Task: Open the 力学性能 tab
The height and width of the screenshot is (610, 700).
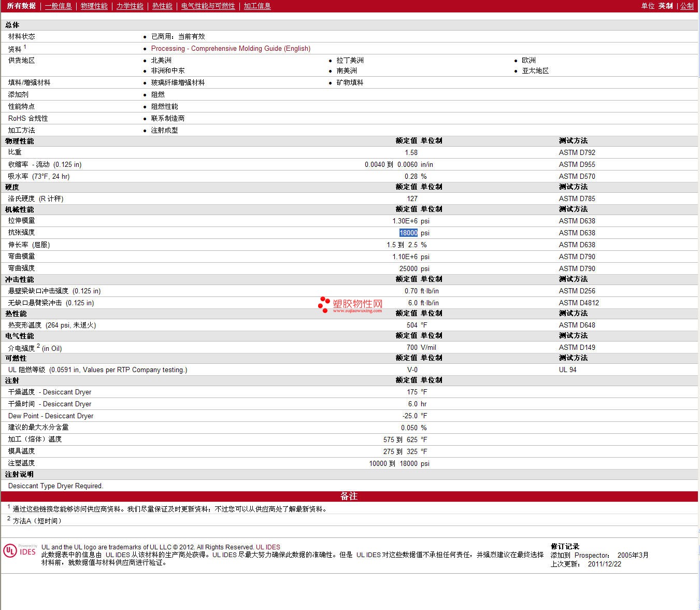Action: [130, 6]
